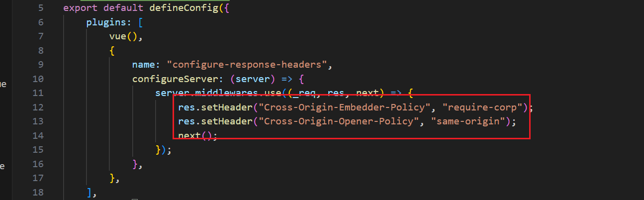Click the "Cross-Origin-Embedder-Policy" string
644x200 pixels.
[345, 107]
